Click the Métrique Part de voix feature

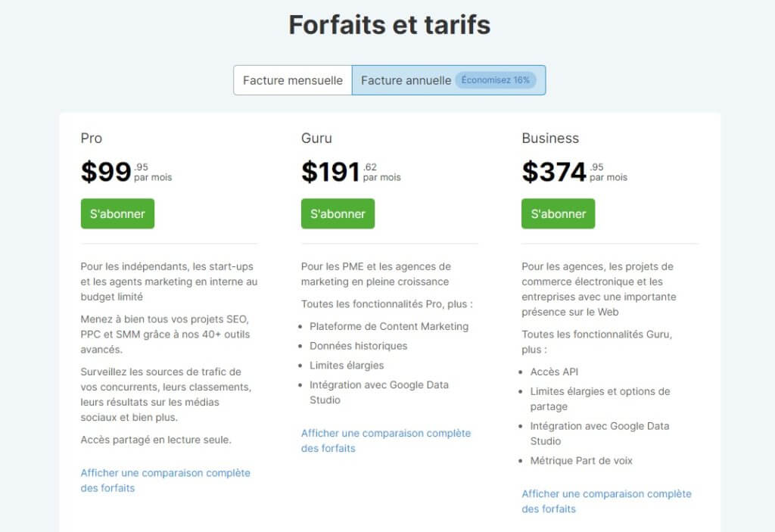(581, 460)
